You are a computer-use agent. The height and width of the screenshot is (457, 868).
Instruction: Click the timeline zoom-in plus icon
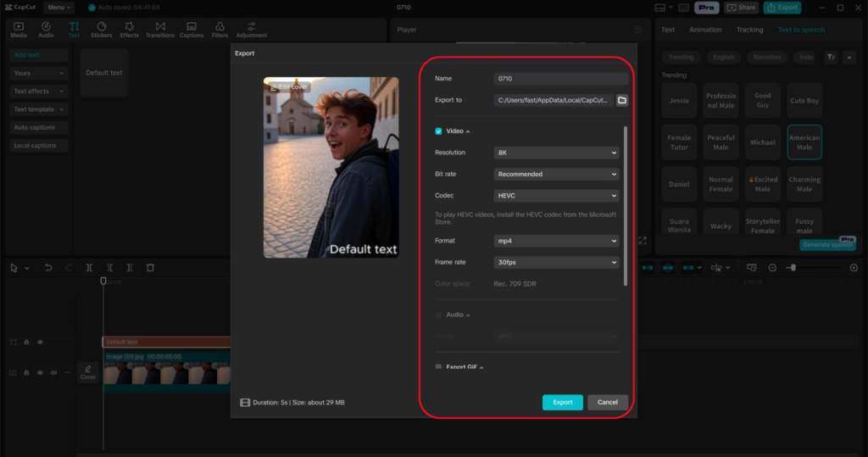click(x=854, y=268)
